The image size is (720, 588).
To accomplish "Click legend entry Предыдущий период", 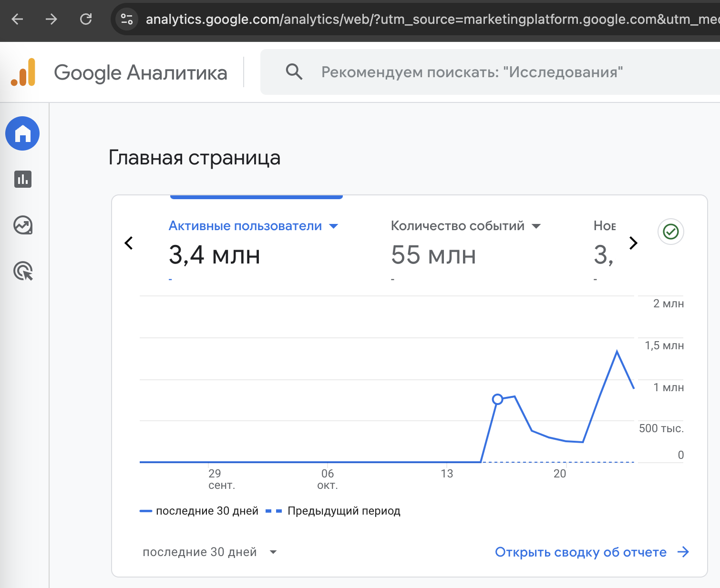I will (333, 511).
